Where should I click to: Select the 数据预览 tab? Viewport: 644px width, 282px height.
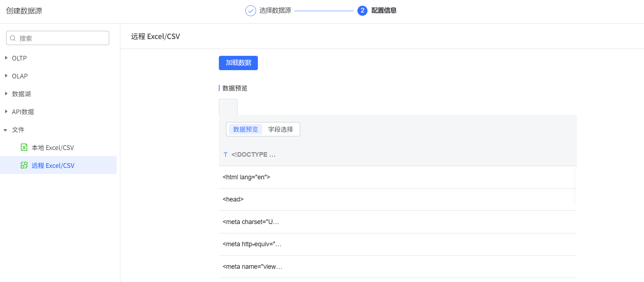click(245, 129)
